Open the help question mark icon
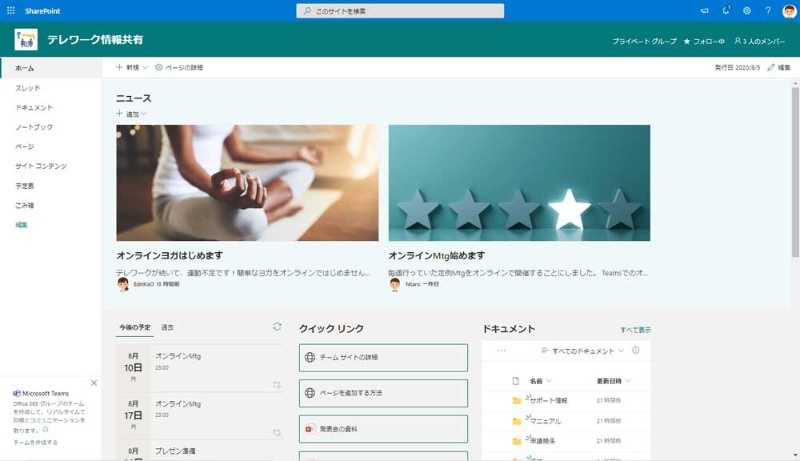 pos(768,11)
